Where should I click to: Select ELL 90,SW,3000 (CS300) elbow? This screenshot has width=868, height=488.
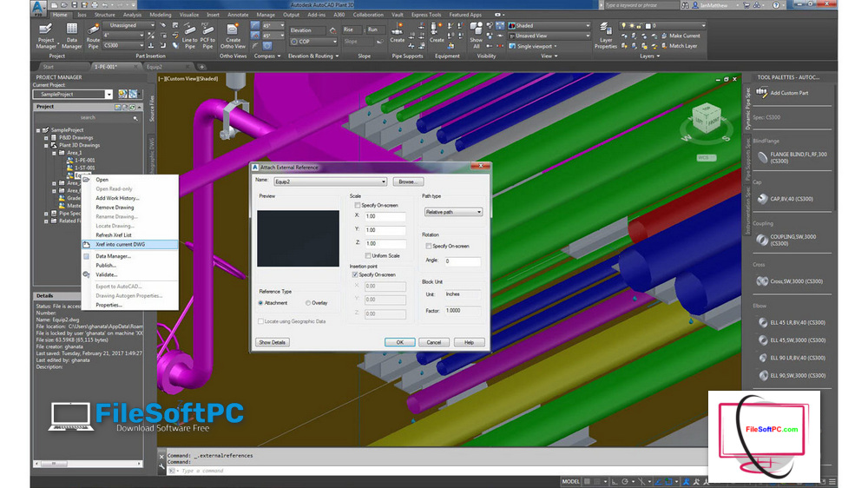coord(792,376)
